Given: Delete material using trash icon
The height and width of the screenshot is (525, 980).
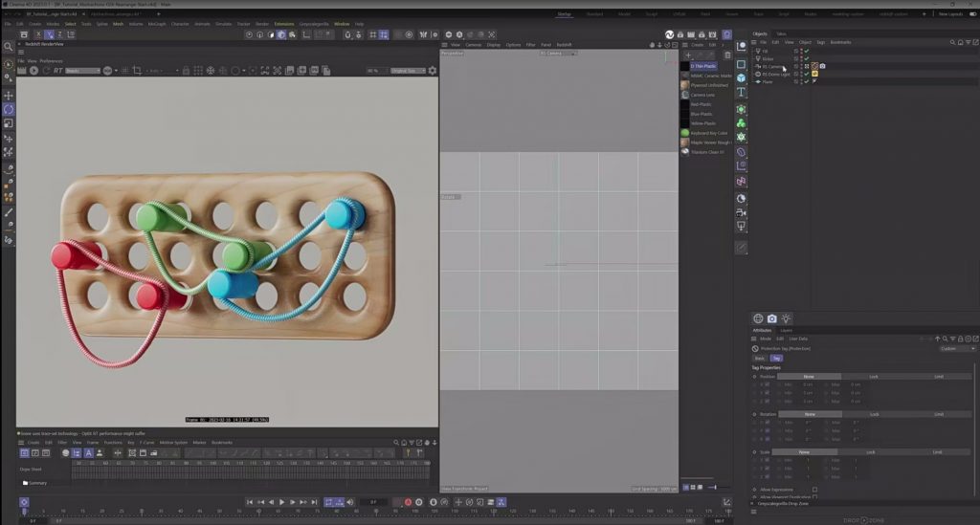Looking at the screenshot, I should [x=727, y=55].
